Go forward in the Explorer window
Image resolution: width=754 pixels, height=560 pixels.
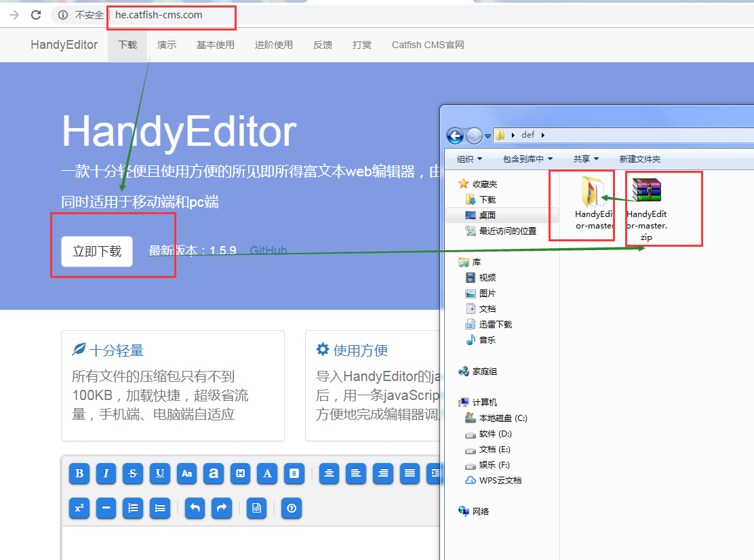point(474,136)
